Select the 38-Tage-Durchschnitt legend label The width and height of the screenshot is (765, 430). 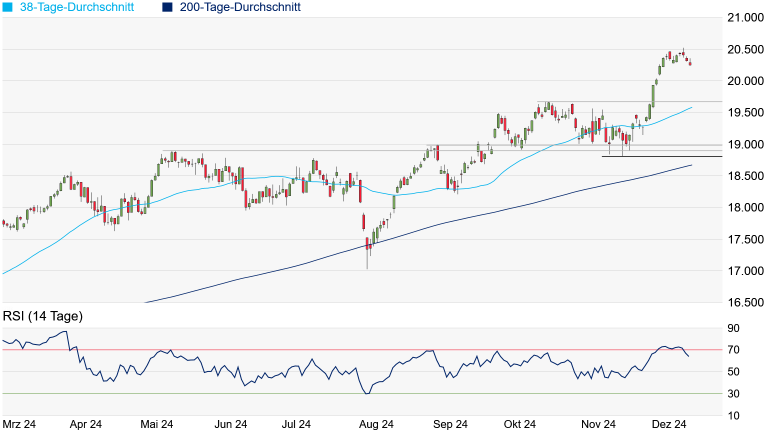coord(80,7)
